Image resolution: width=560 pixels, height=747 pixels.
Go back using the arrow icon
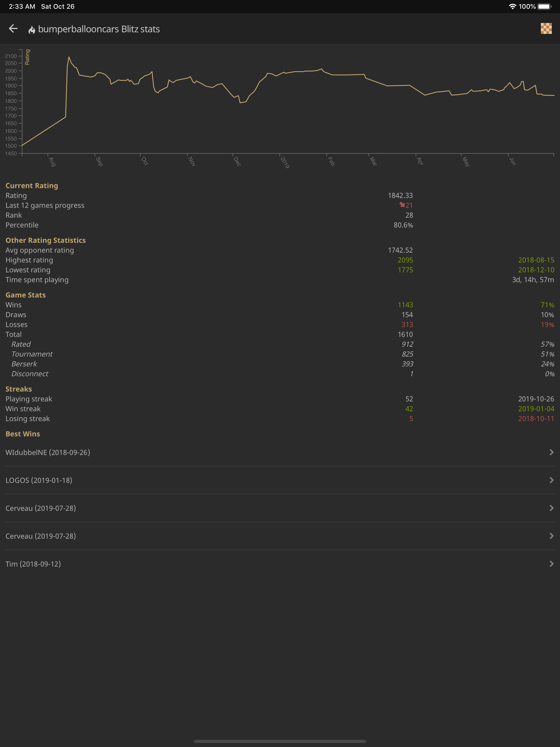(x=13, y=29)
